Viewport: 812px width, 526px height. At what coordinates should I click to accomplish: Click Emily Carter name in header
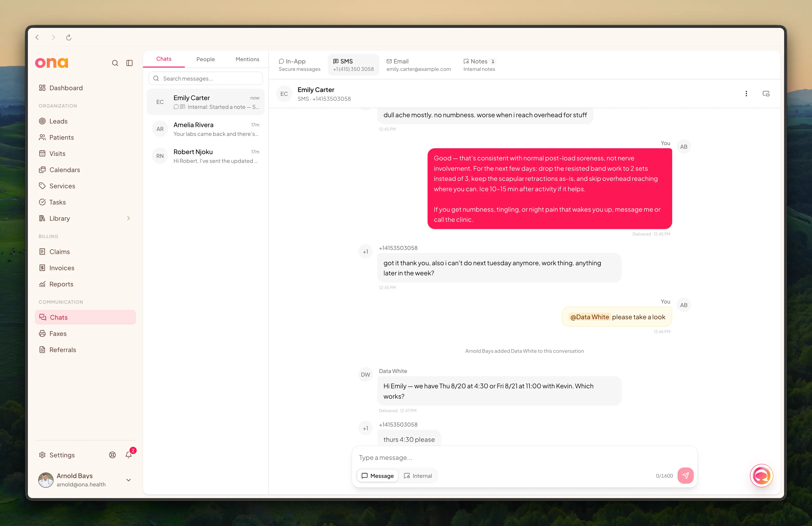coord(316,90)
